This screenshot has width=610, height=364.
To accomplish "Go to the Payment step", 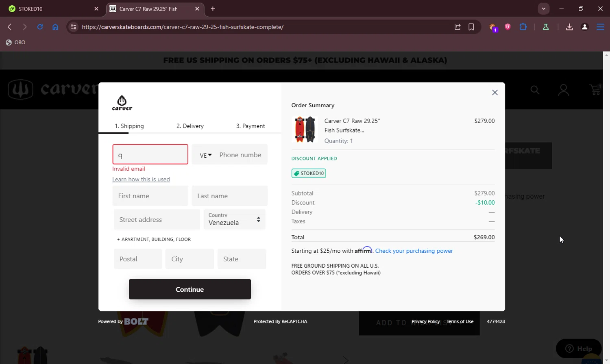I will [x=251, y=126].
